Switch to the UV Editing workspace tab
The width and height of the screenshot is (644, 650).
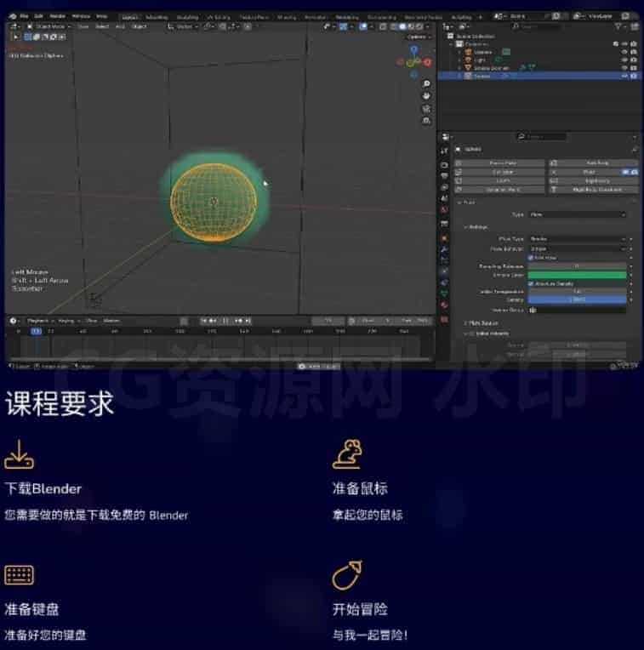click(x=219, y=17)
